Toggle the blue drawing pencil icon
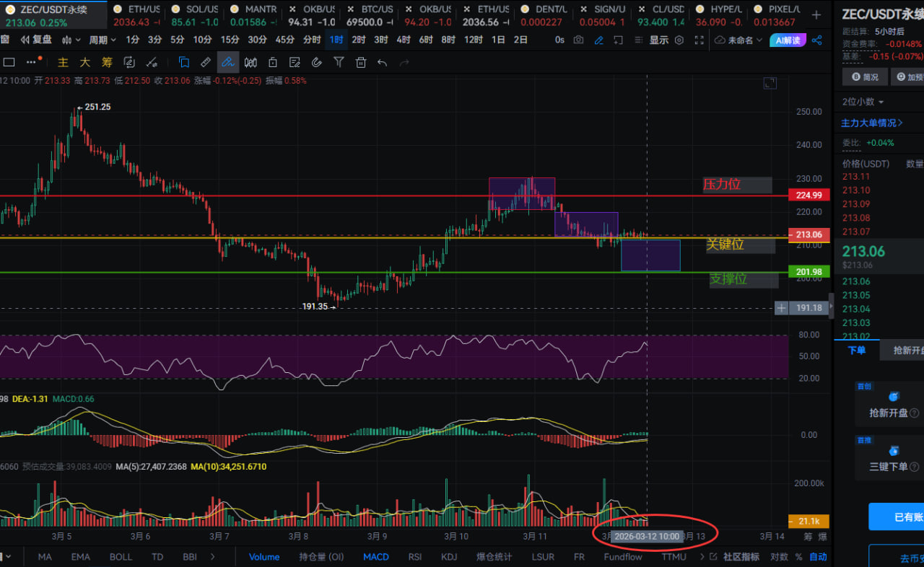This screenshot has height=567, width=924. point(598,40)
